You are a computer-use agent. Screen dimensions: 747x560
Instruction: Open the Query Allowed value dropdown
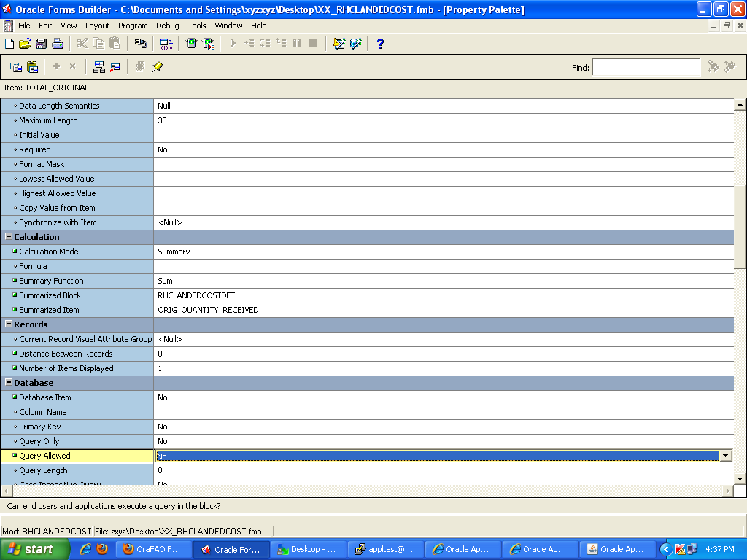coord(725,456)
